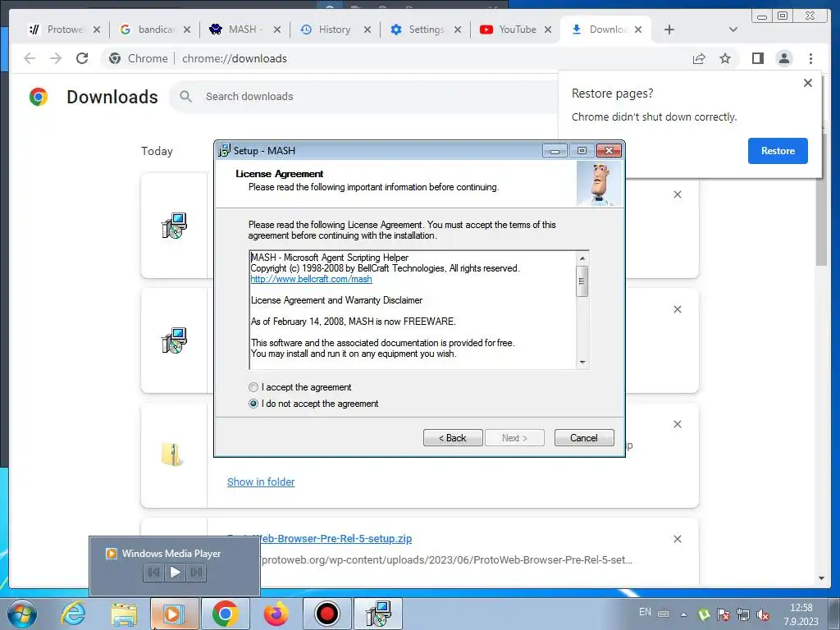
Task: Open Windows Media Player taskbar icon
Action: point(174,614)
